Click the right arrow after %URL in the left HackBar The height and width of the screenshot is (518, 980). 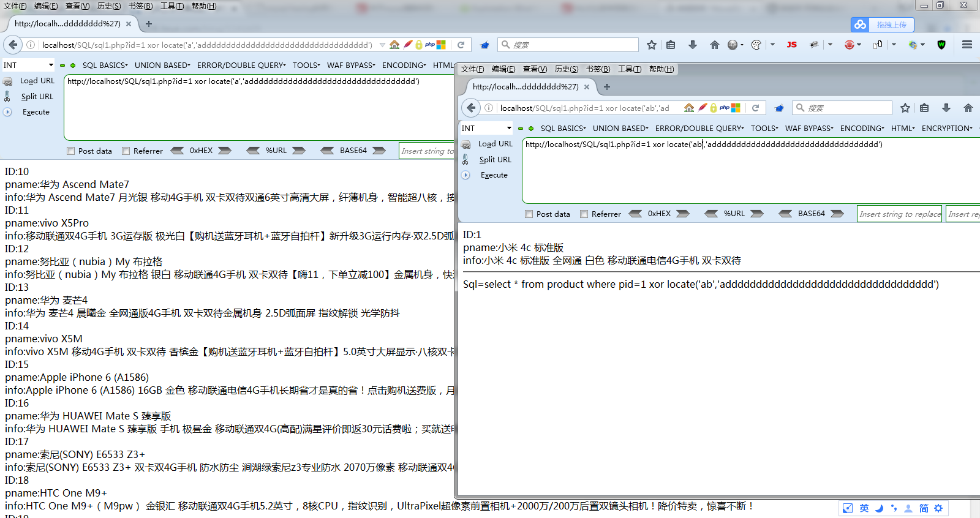pyautogui.click(x=299, y=151)
